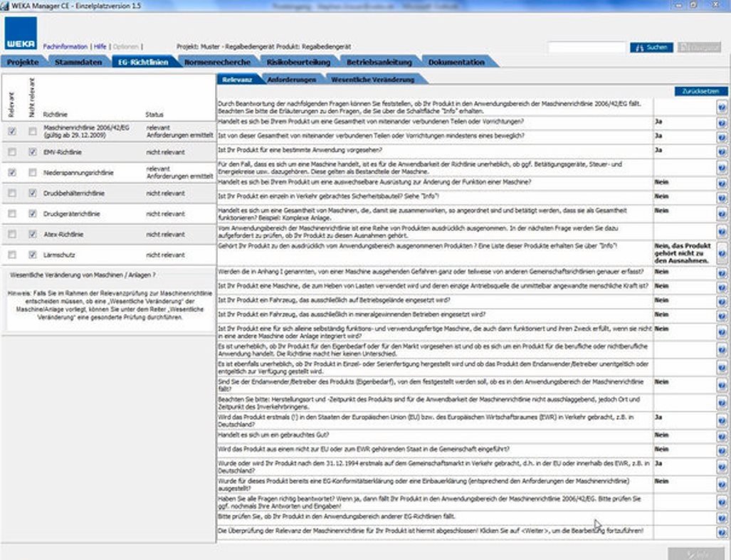Click the Status column header
Viewport: 731px width, 560px height.
coord(154,115)
